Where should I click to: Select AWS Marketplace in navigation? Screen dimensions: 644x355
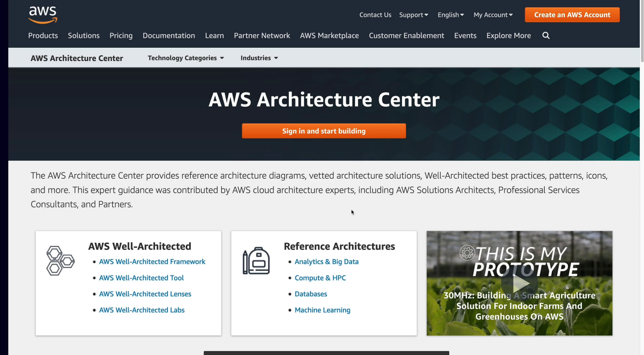pos(329,36)
